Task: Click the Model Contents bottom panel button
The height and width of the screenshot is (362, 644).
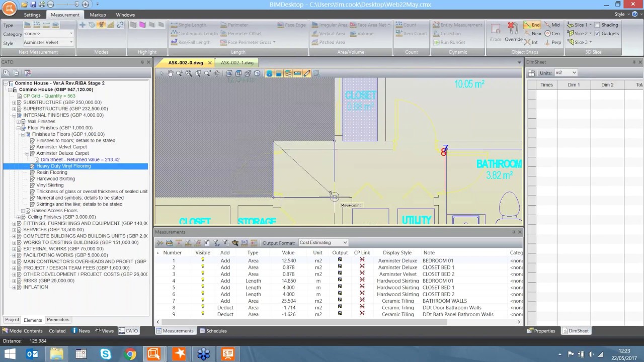Action: click(22, 331)
